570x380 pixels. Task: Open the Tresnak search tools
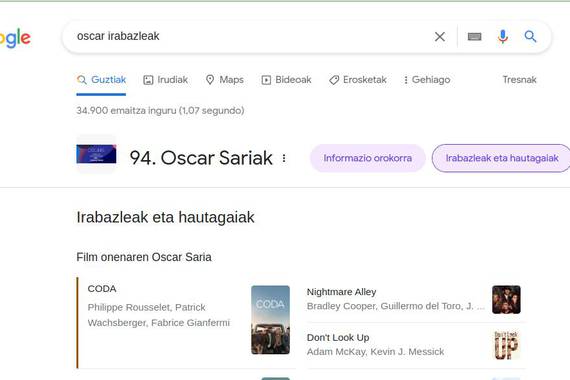[x=519, y=80]
